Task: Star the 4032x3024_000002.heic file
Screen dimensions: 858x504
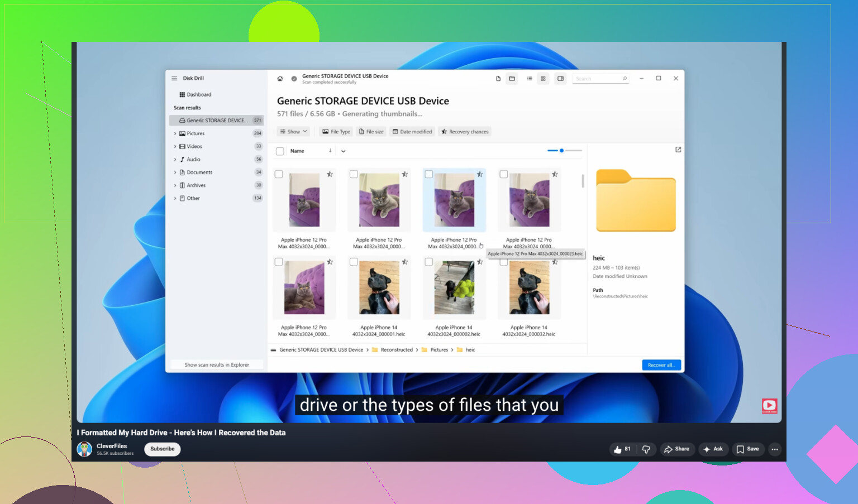Action: [480, 262]
